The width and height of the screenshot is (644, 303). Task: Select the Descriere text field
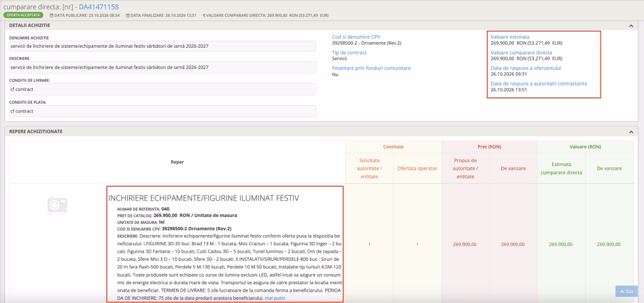(163, 67)
